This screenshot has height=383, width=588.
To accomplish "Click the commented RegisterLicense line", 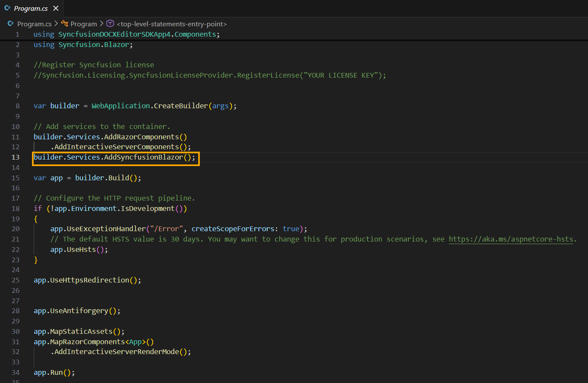I will coord(209,75).
